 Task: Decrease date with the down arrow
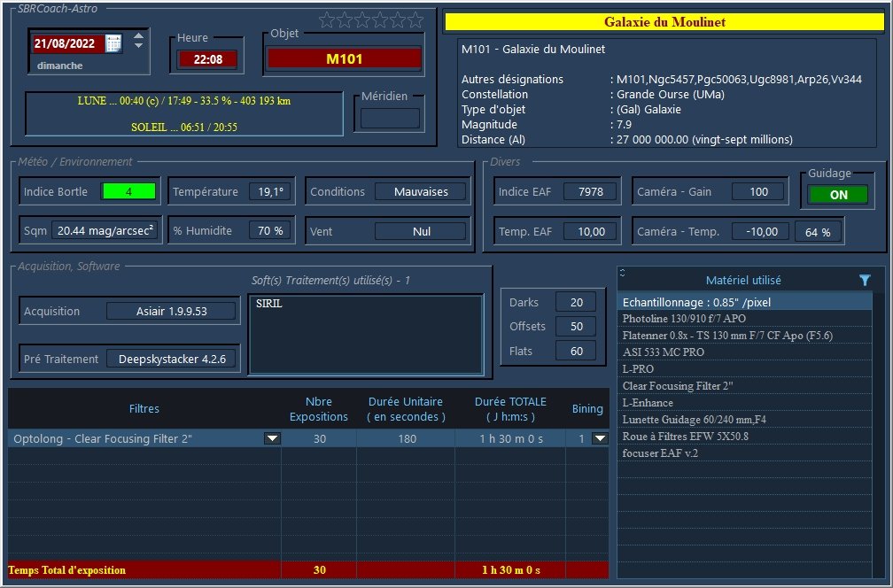pyautogui.click(x=138, y=45)
